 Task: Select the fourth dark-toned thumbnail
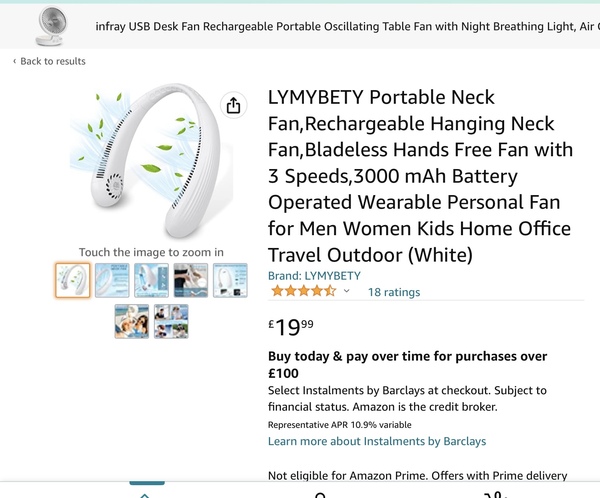pos(190,280)
